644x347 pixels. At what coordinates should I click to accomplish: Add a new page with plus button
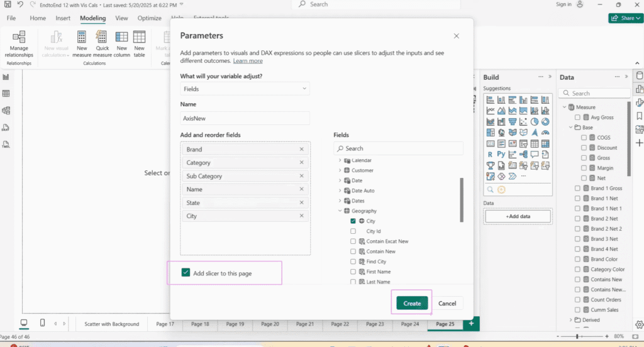(x=471, y=324)
